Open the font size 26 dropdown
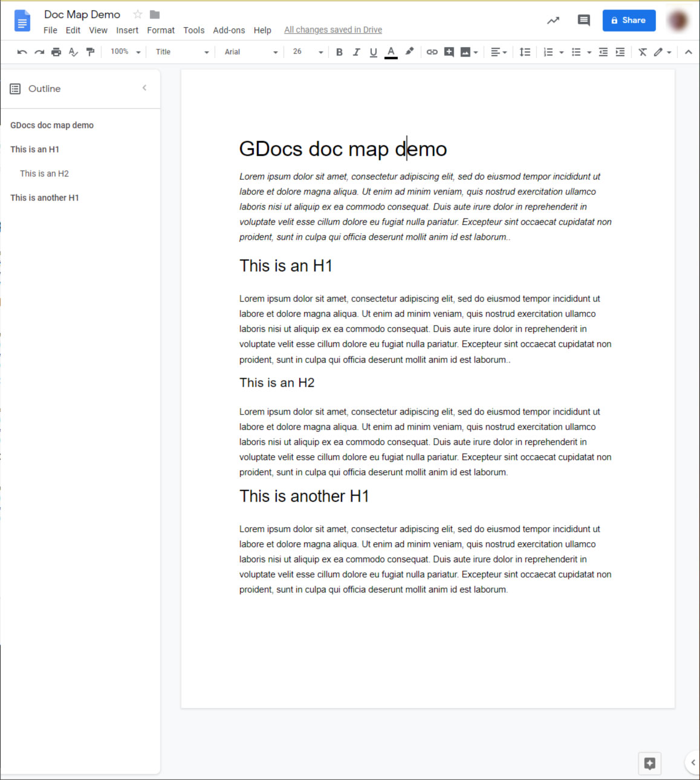The width and height of the screenshot is (700, 780). 308,52
